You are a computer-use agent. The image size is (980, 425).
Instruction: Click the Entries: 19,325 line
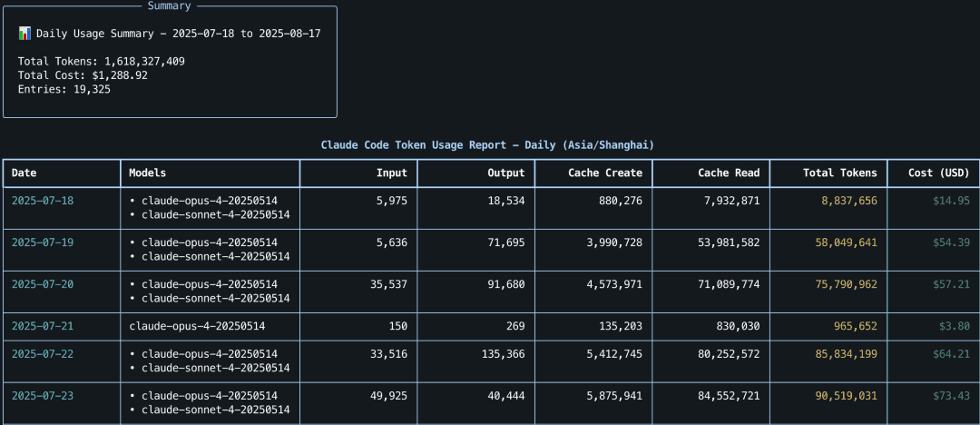[64, 89]
